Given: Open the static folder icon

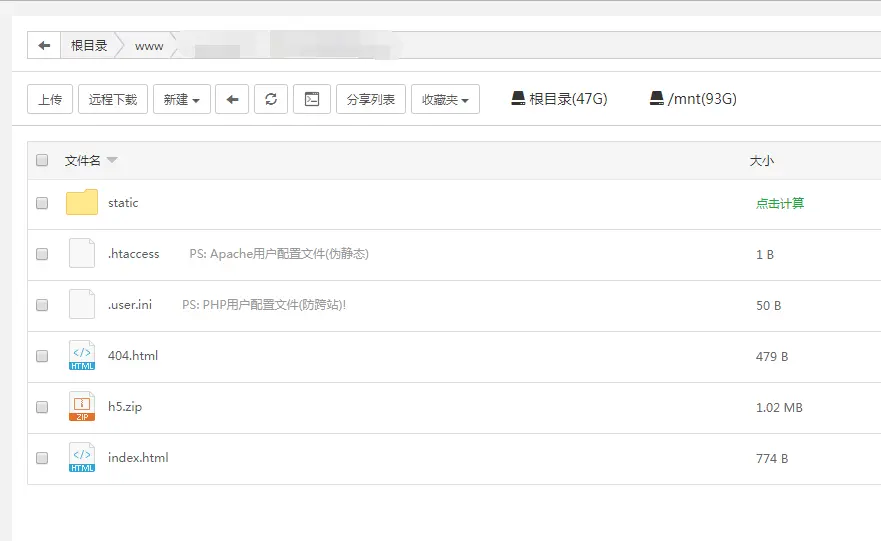Looking at the screenshot, I should (82, 203).
